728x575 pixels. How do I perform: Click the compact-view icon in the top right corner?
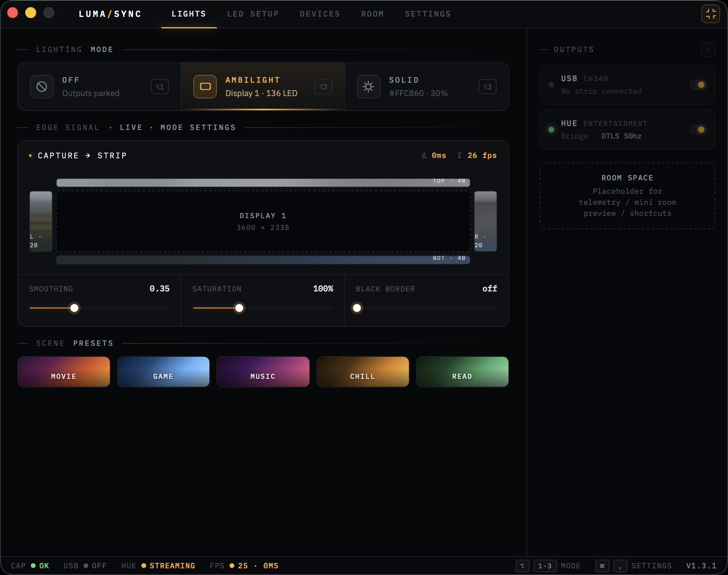711,13
